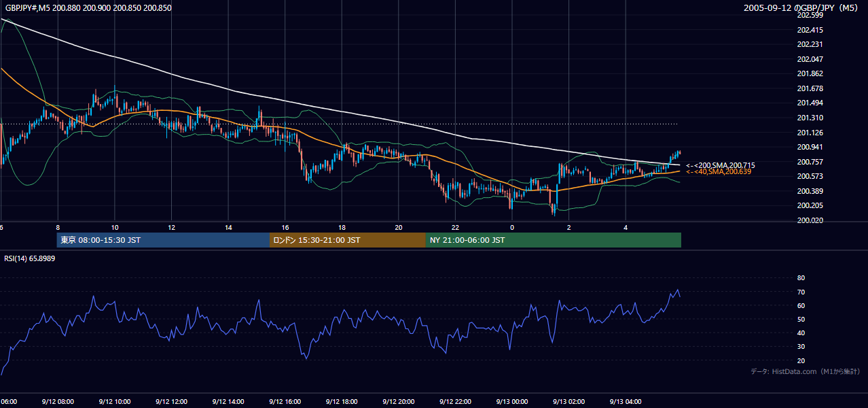Click the ロンドン 15:30-21:00 JST session bar
The height and width of the screenshot is (408, 868).
(348, 240)
